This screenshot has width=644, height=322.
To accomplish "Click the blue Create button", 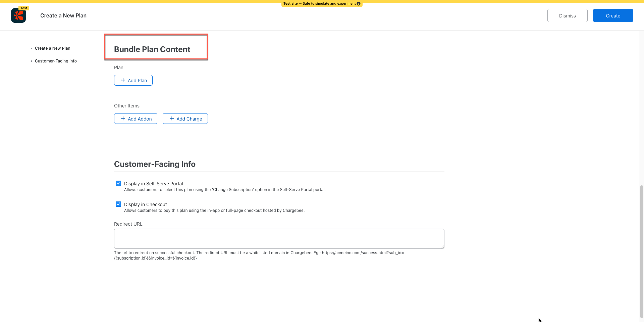I will point(613,16).
